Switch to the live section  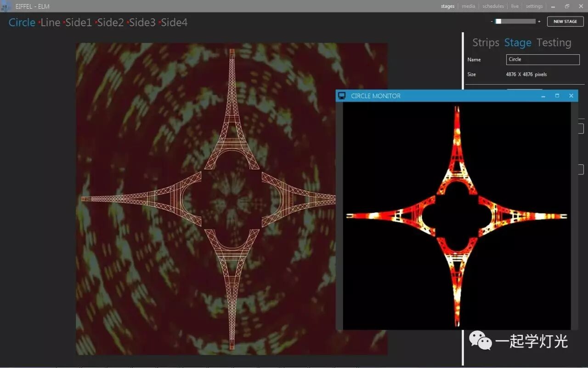click(x=515, y=6)
